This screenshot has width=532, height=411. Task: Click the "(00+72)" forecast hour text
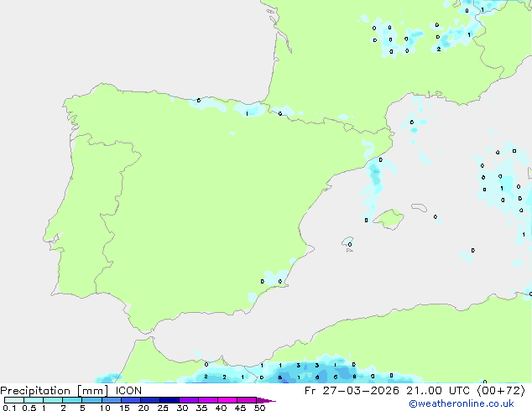coord(501,391)
